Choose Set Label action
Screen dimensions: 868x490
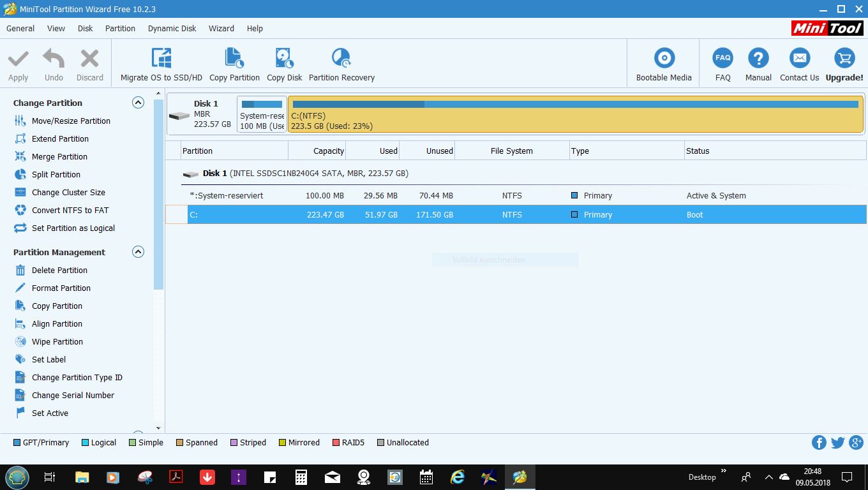[49, 359]
